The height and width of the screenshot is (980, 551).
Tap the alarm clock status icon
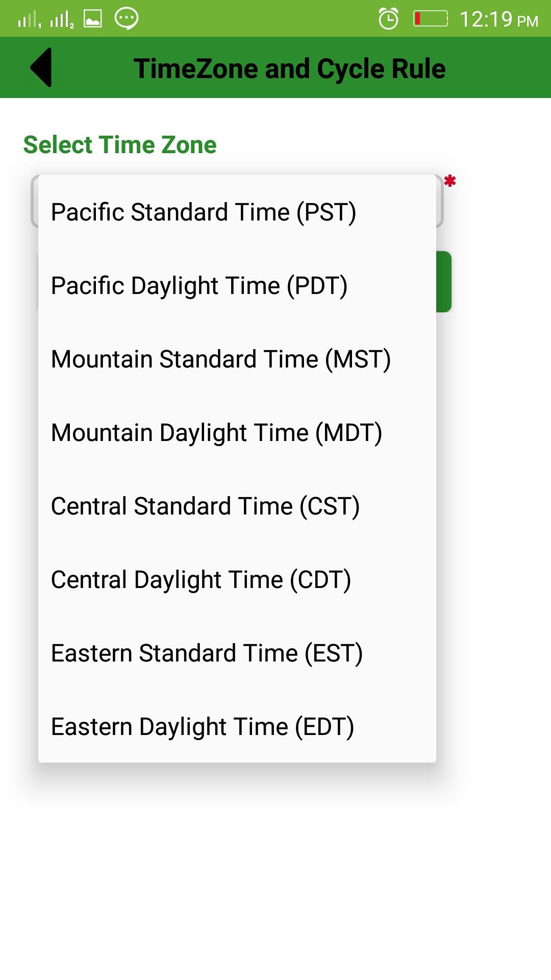pyautogui.click(x=388, y=19)
